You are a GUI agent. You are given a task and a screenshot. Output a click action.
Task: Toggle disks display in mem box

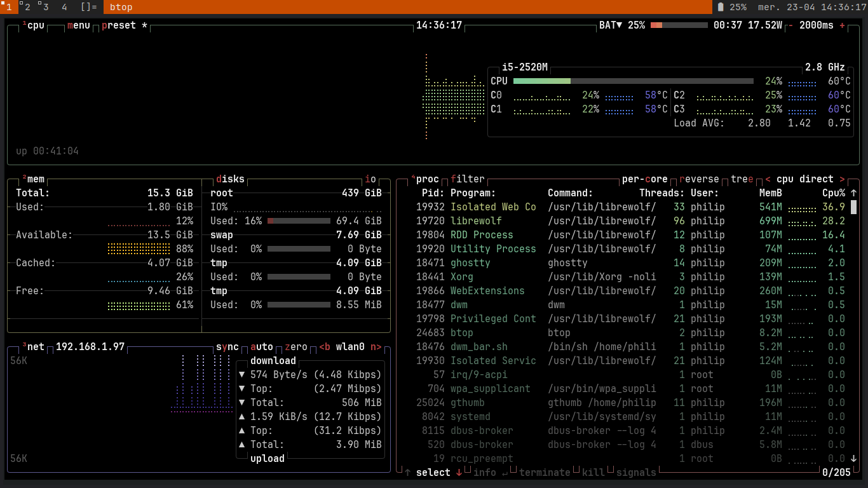[230, 179]
